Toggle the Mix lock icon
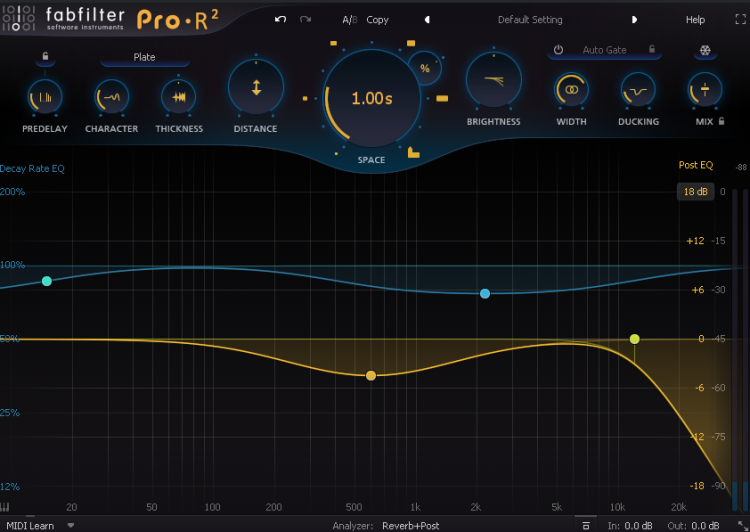The width and height of the screenshot is (750, 532). click(721, 121)
